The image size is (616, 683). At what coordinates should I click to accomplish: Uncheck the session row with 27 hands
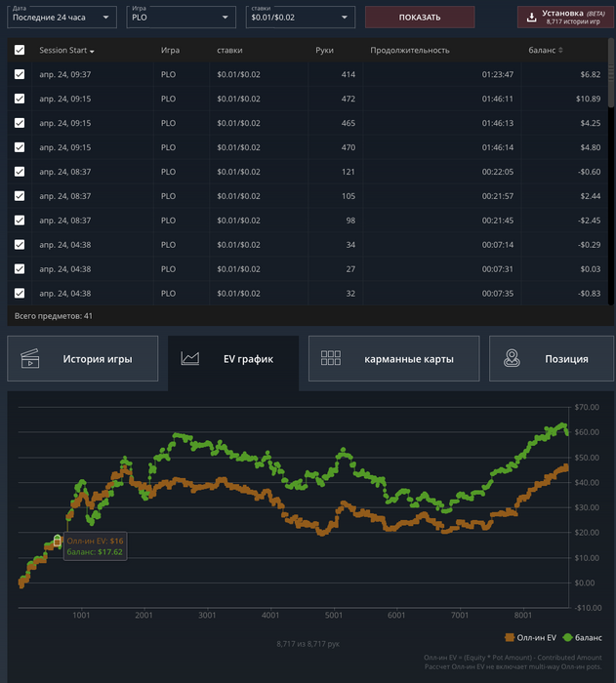pyautogui.click(x=20, y=269)
